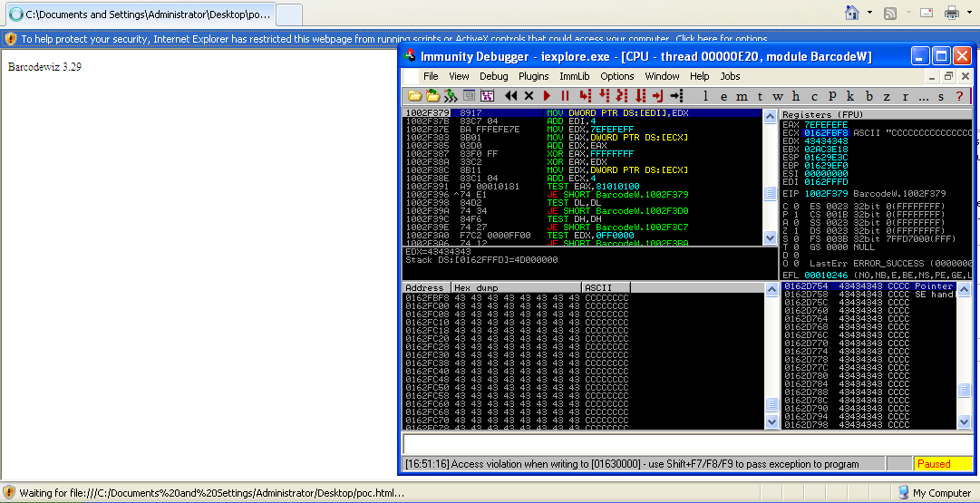Viewport: 980px width, 503px height.
Task: Select stack row 0162D758 SE handler
Action: [x=868, y=295]
